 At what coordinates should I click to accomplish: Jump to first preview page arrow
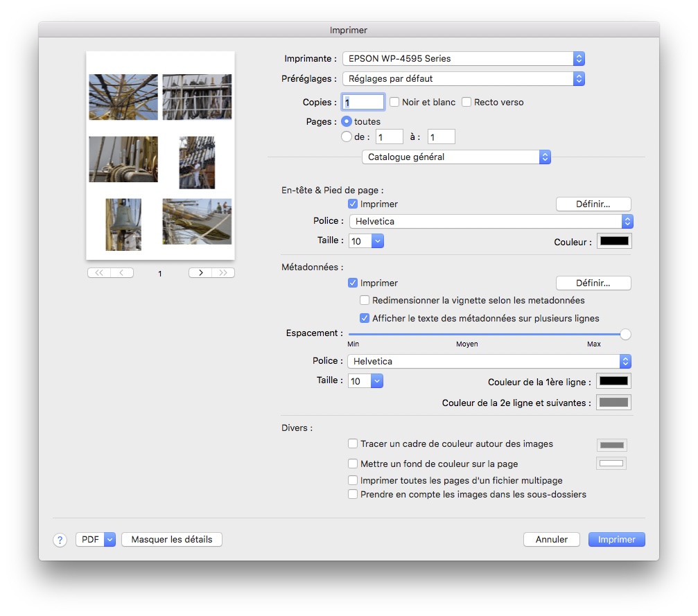pyautogui.click(x=99, y=273)
